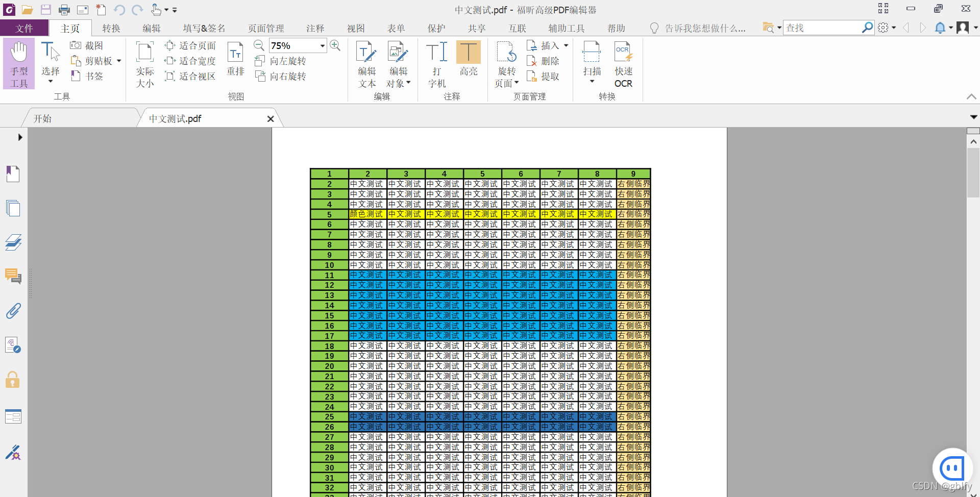The height and width of the screenshot is (497, 980).
Task: Extract pages using the 提取 icon
Action: point(545,76)
